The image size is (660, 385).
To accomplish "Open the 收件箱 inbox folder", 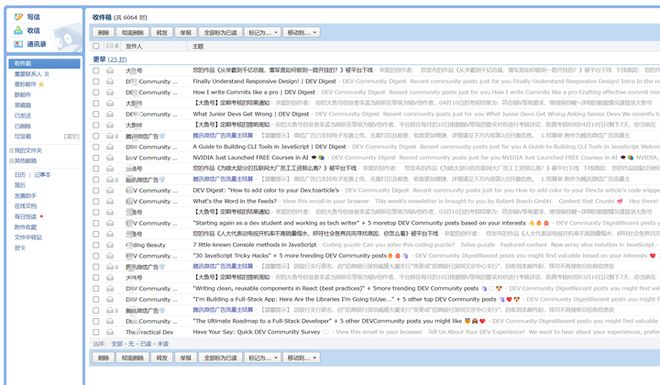I will click(44, 64).
